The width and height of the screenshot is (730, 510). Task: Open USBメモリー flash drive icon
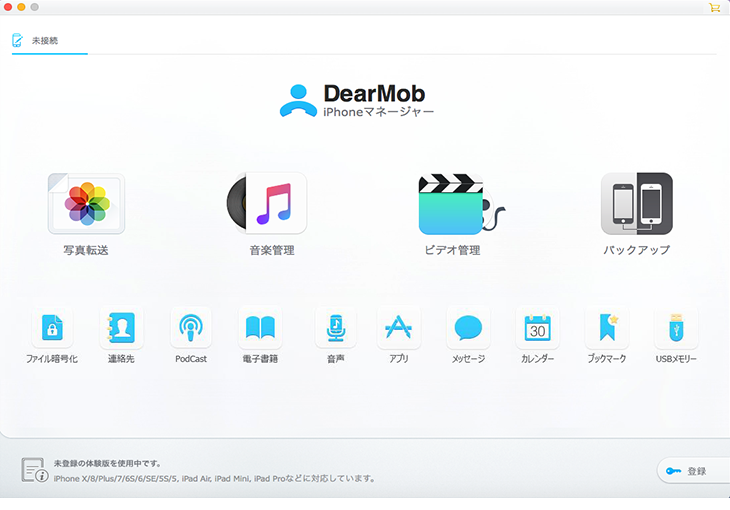(x=676, y=327)
